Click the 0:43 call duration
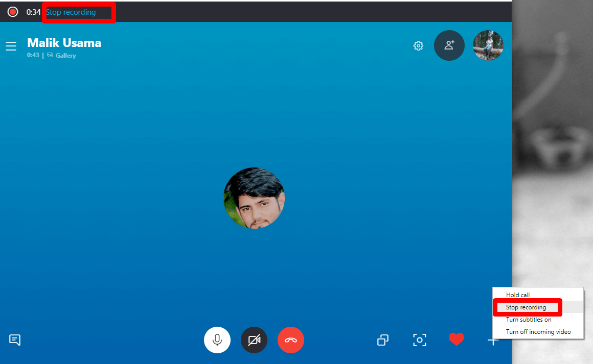 [x=33, y=55]
